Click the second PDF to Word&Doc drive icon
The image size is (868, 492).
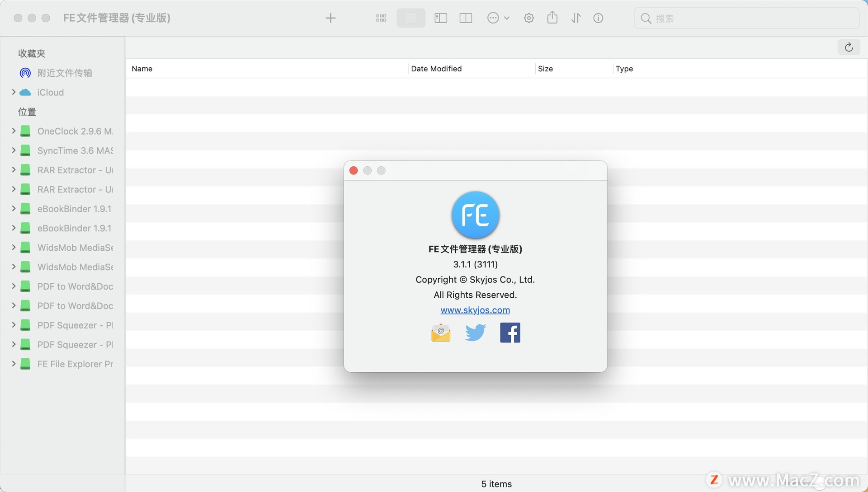click(25, 306)
